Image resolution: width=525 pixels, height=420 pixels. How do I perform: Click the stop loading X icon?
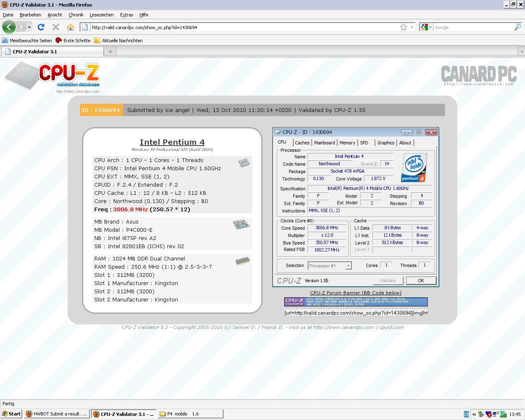click(56, 27)
